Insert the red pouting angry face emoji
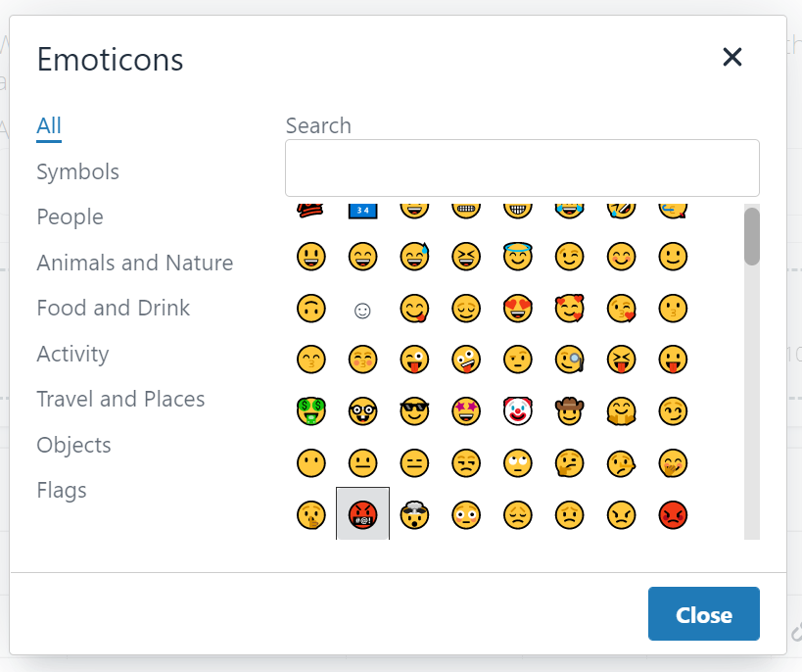802x672 pixels. (x=673, y=513)
